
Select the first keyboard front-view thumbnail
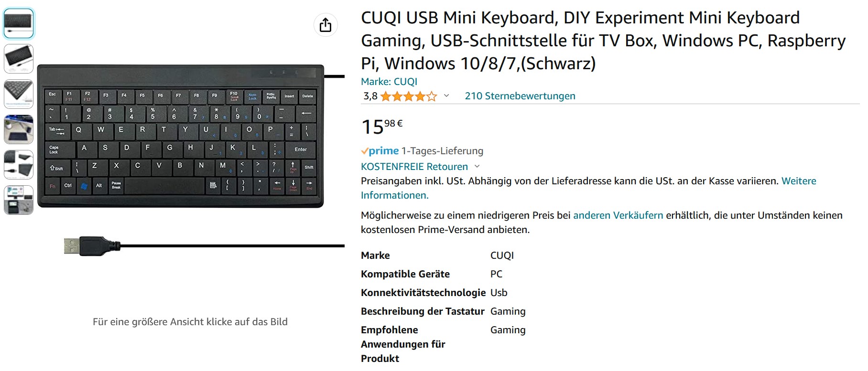click(19, 23)
